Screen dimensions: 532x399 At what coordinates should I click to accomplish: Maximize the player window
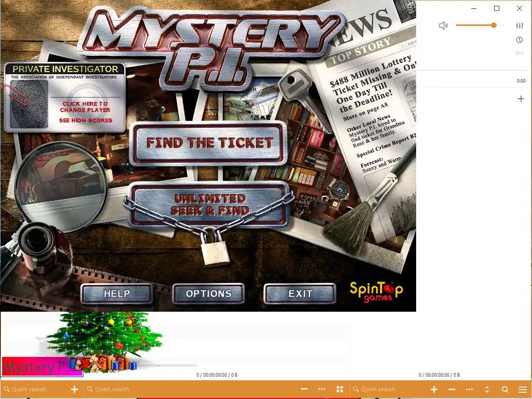497,8
